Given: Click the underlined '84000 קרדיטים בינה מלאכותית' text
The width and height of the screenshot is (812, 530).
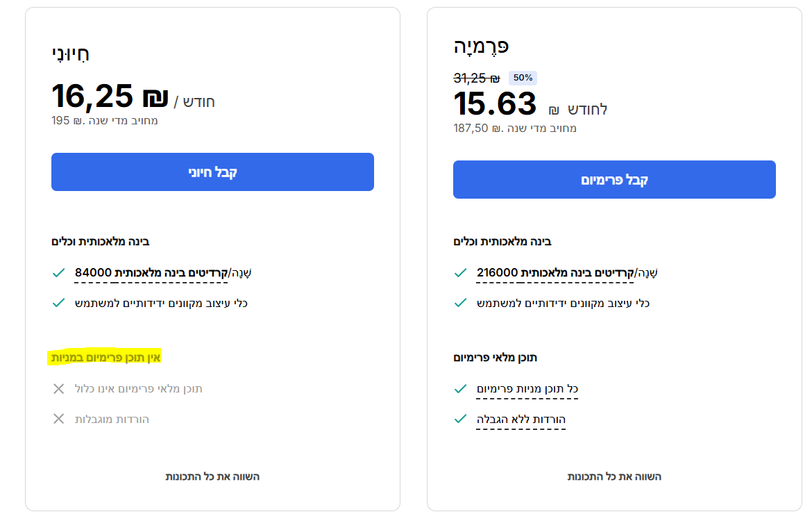Looking at the screenshot, I should click(x=151, y=272).
